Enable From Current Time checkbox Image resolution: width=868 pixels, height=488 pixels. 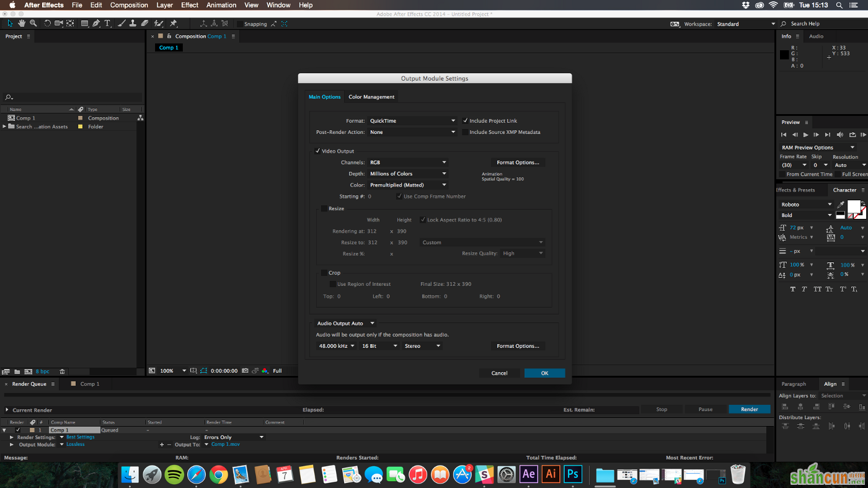tap(783, 174)
